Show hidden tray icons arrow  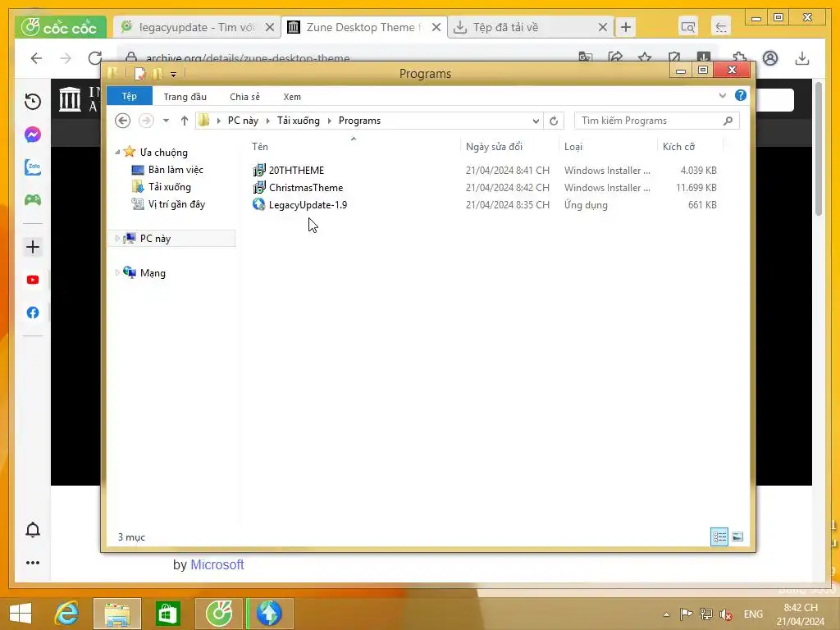(x=666, y=614)
